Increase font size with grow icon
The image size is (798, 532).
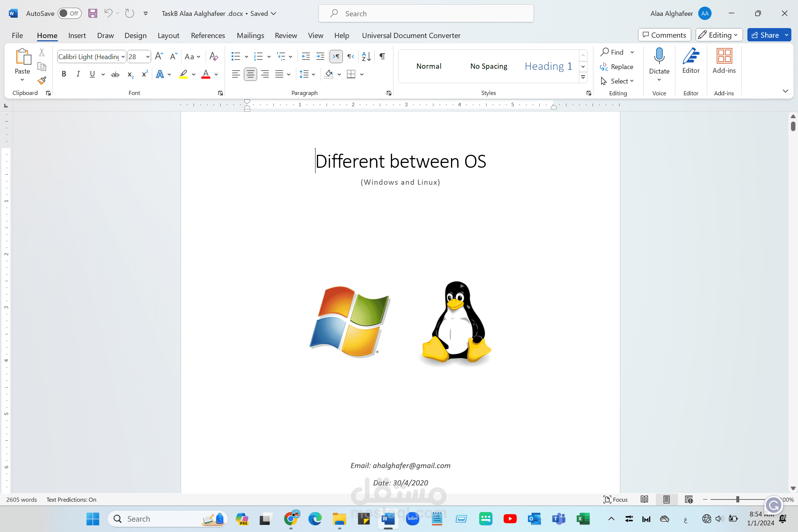tap(159, 56)
